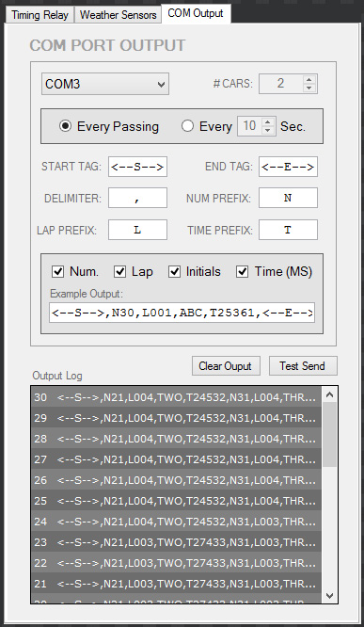
Task: Select output log row 23
Action: click(x=176, y=542)
